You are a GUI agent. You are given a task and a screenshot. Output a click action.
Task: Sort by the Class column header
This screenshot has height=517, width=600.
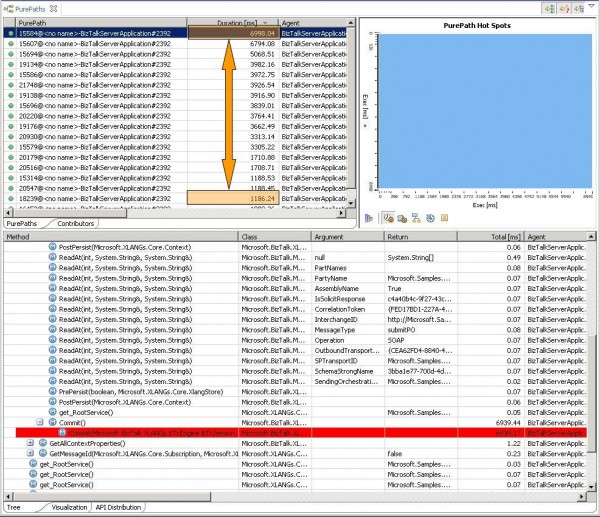tap(275, 237)
